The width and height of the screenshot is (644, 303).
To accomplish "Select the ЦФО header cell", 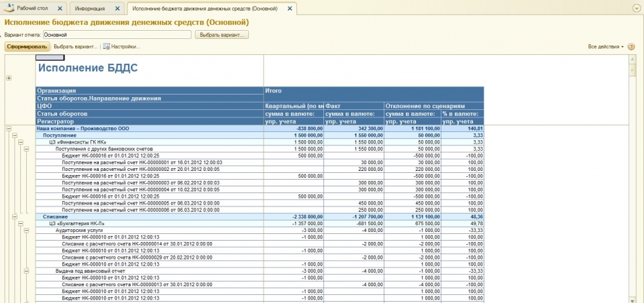I will (150, 106).
